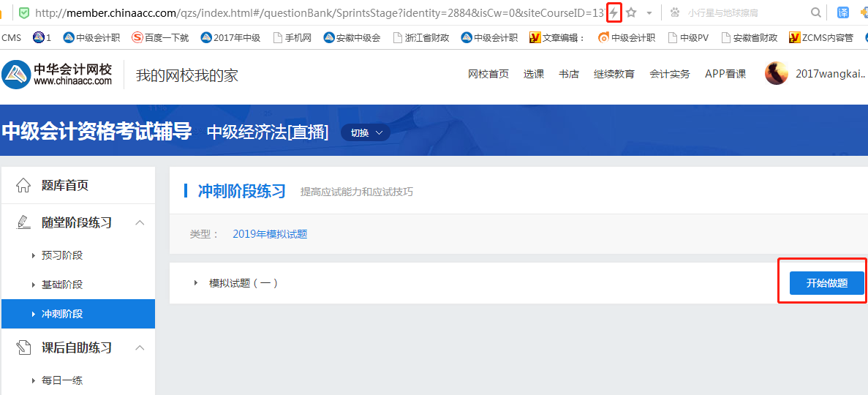Click the search magnifier icon

(816, 12)
